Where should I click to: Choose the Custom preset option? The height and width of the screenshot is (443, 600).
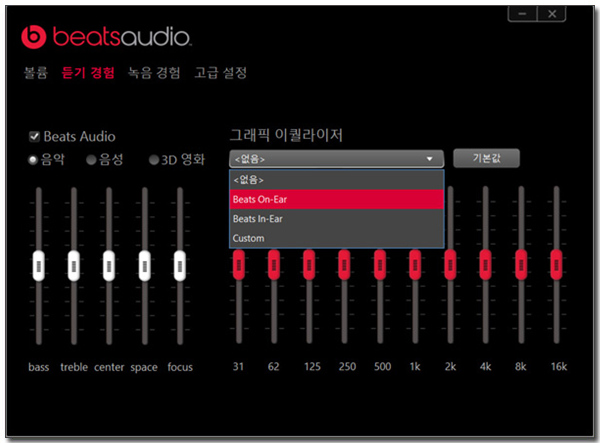tap(337, 238)
